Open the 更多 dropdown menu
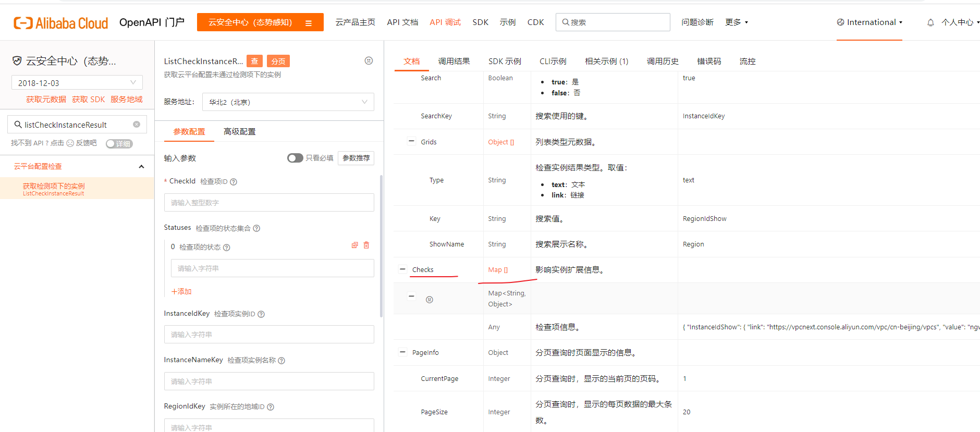Screen dimensions: 980x432 click(737, 22)
